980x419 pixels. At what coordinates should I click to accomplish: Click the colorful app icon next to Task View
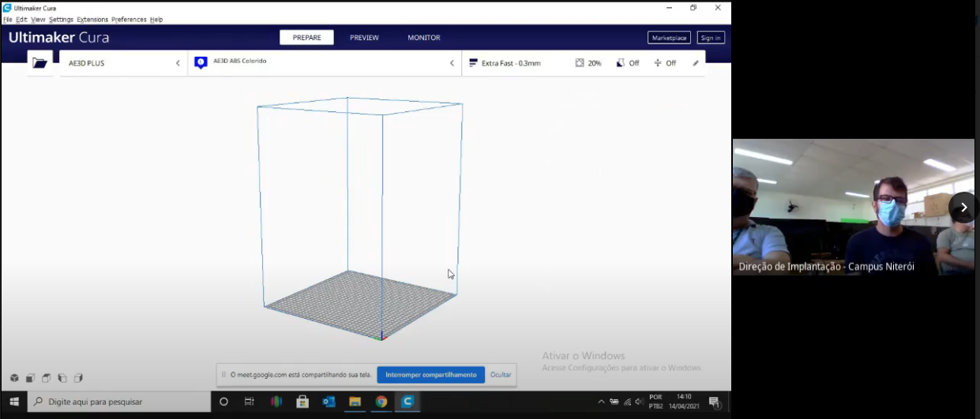coord(276,402)
